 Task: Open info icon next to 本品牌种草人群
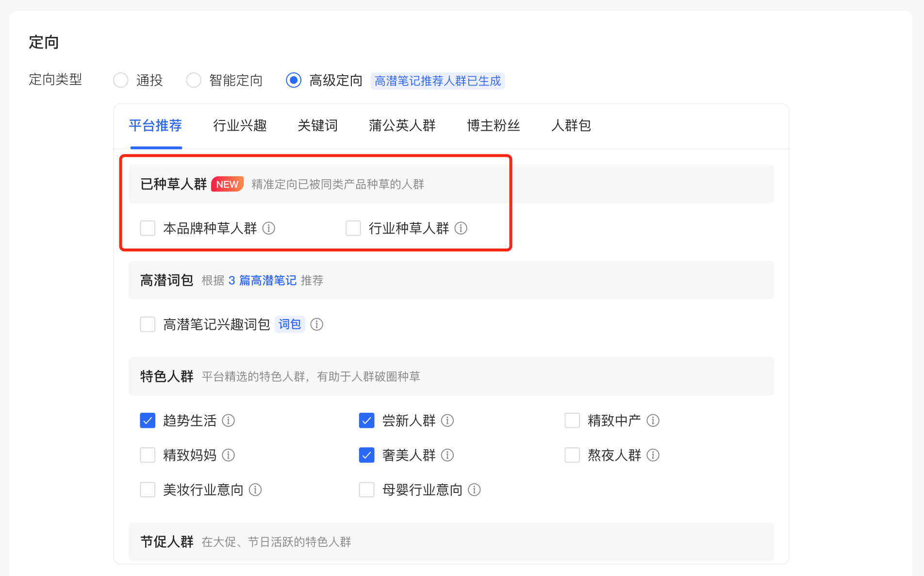pyautogui.click(x=269, y=228)
